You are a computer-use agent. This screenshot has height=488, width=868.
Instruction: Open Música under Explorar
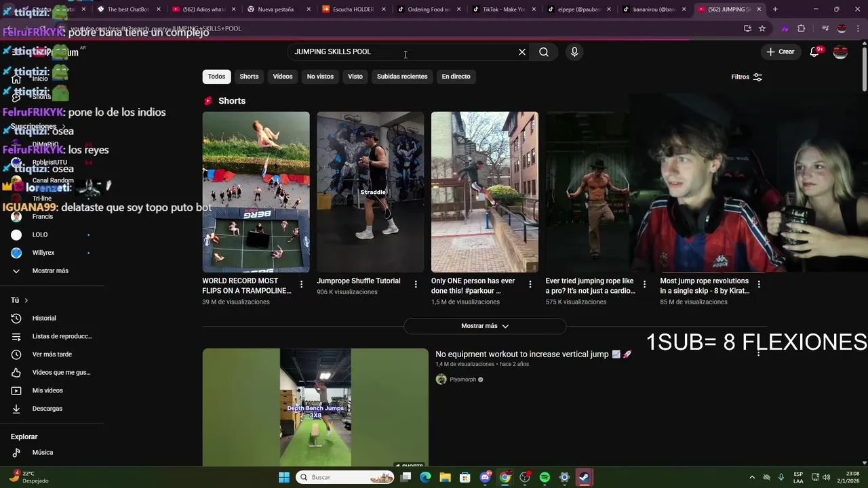click(43, 453)
